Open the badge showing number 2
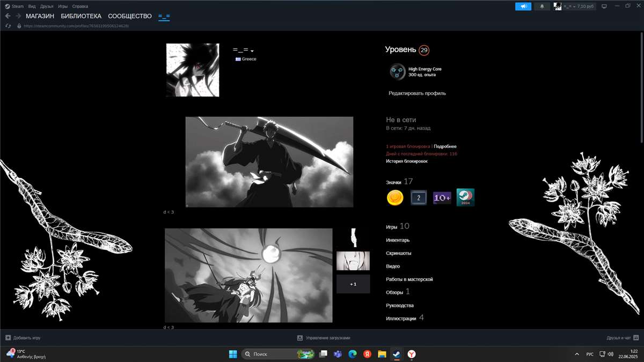Image resolution: width=644 pixels, height=362 pixels. tap(419, 198)
